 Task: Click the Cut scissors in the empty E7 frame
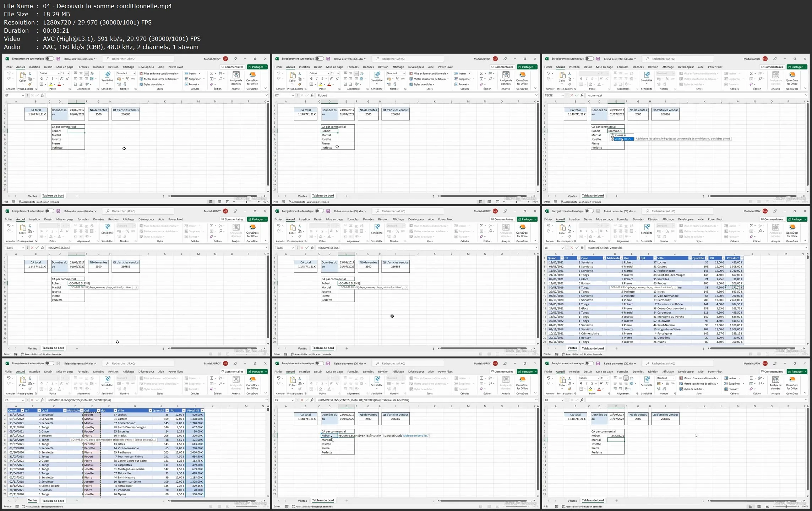pos(30,74)
